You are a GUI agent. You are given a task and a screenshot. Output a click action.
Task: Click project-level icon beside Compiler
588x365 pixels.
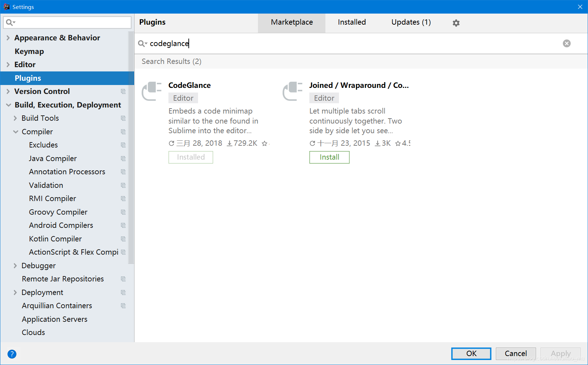(123, 132)
